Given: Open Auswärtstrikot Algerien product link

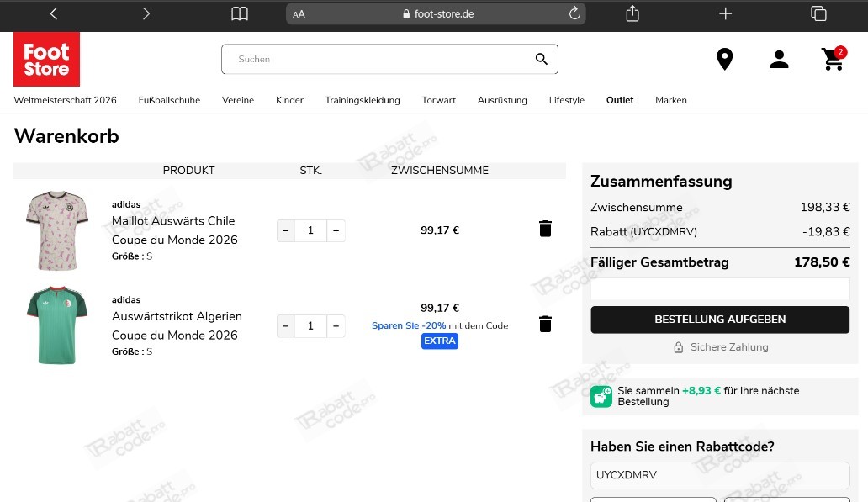Looking at the screenshot, I should (177, 325).
